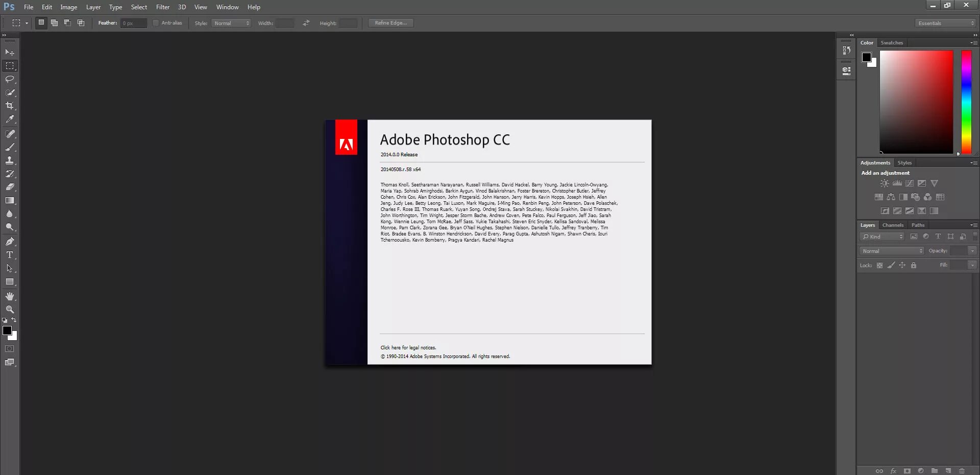
Task: Toggle Lock transparent pixels
Action: [x=879, y=266]
